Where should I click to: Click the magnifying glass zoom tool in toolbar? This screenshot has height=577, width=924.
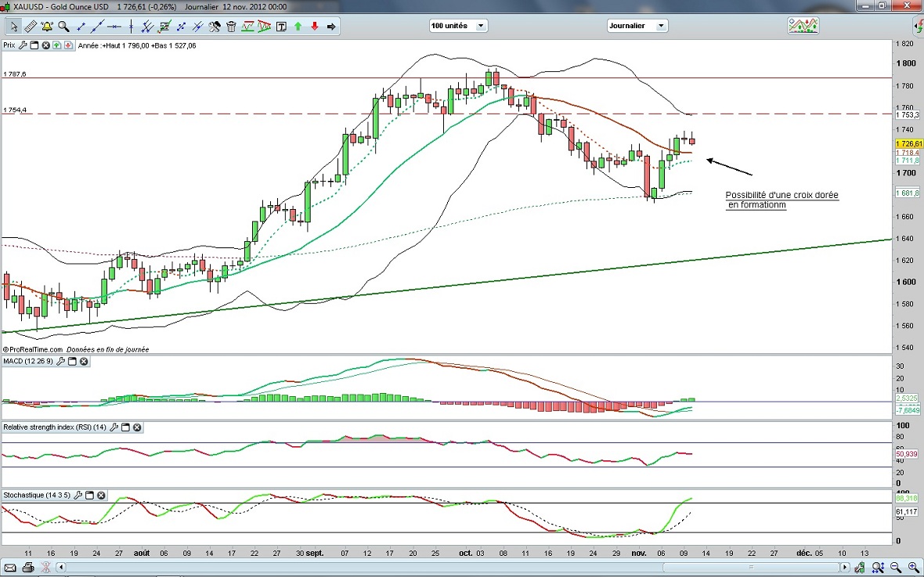tap(63, 27)
